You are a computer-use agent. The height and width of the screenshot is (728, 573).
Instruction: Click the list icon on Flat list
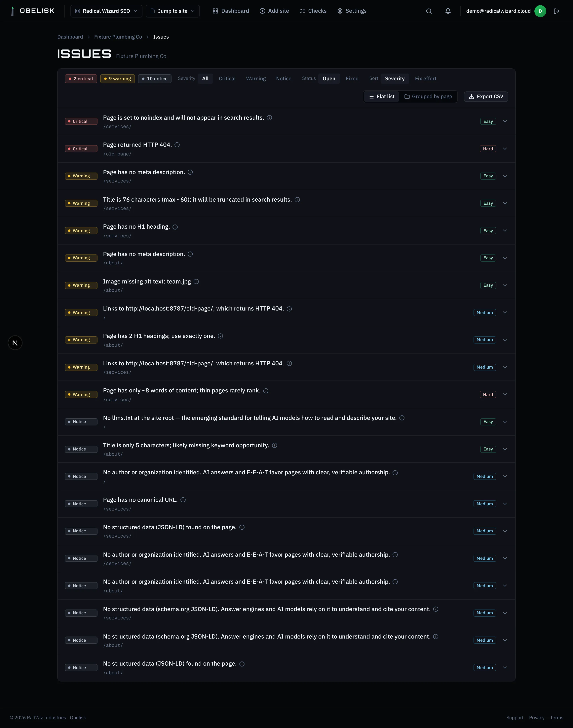371,97
